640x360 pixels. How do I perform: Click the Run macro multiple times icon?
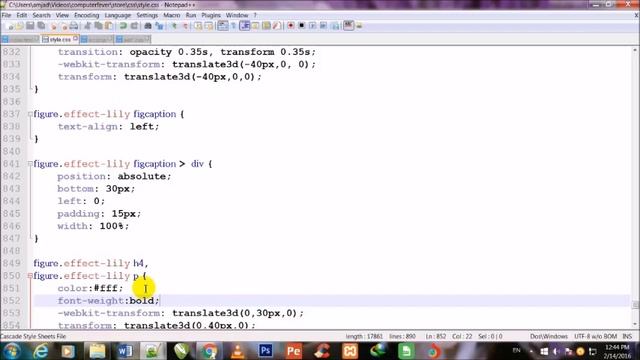coord(323,26)
